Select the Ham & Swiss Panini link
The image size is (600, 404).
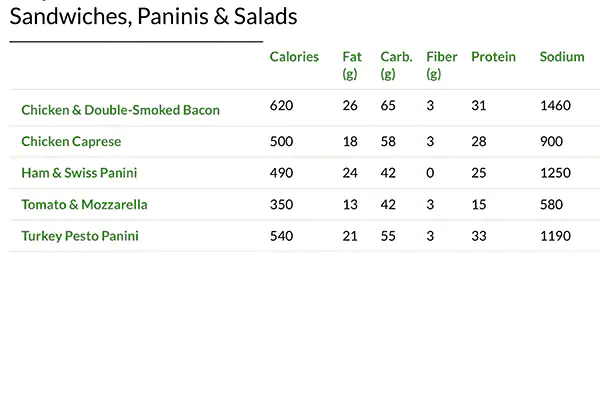(x=79, y=173)
